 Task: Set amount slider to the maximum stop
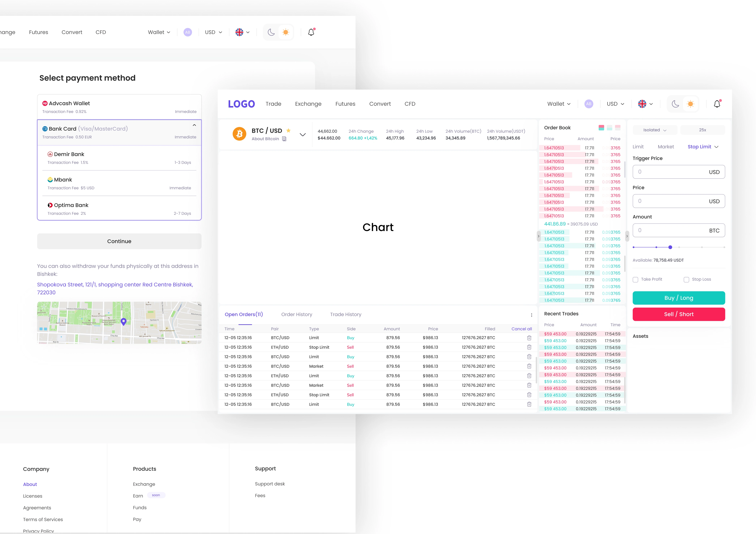724,247
